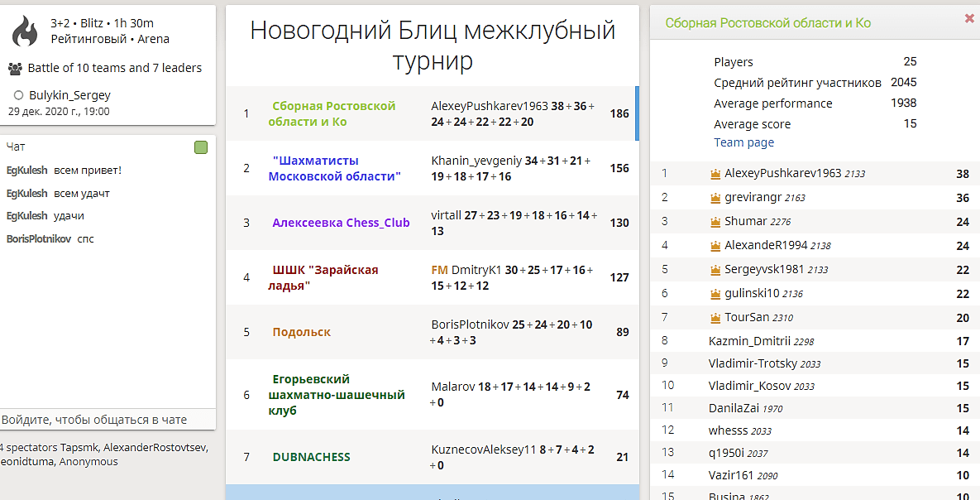Open DUBNACHESS team details

(311, 457)
